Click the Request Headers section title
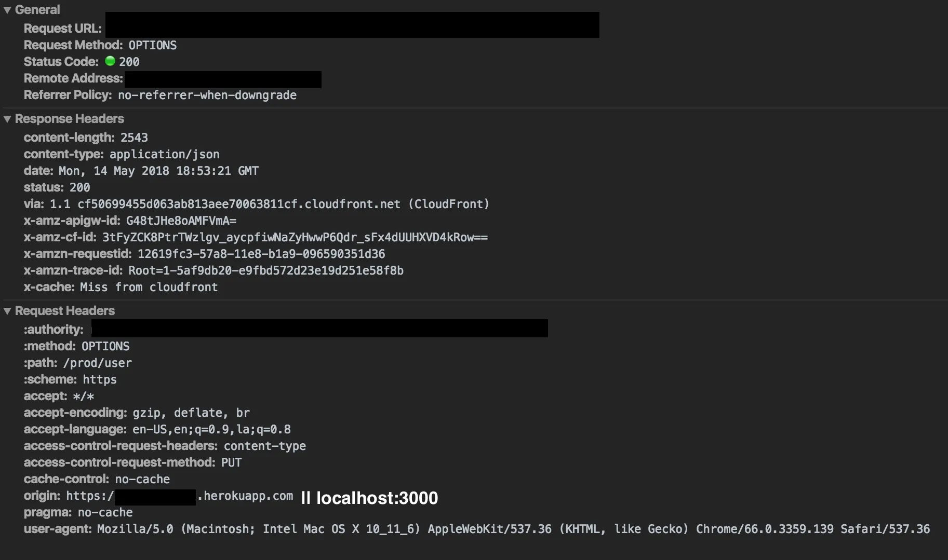The width and height of the screenshot is (948, 560). 65,311
